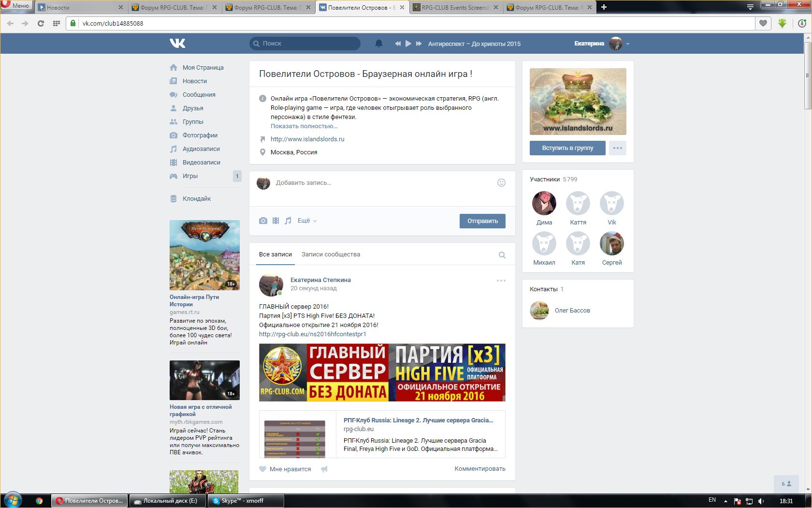The image size is (812, 508).
Task: Open Клондайк game in the sidebar
Action: (197, 199)
